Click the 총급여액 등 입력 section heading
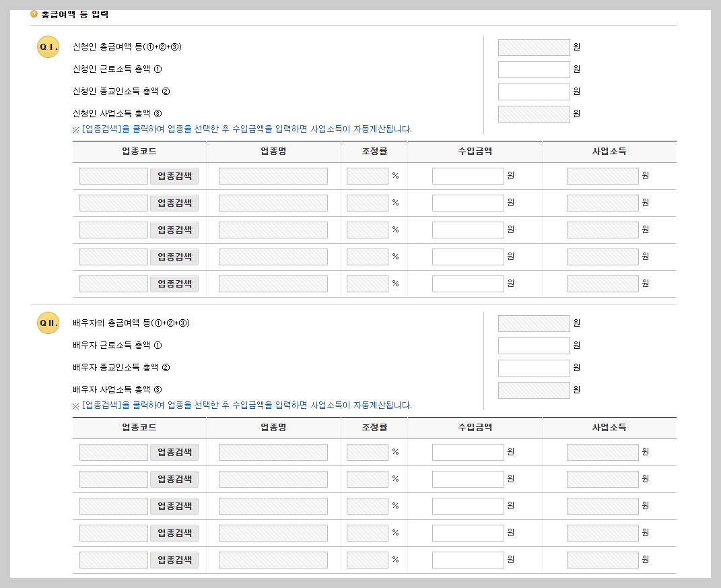The width and height of the screenshot is (721, 588). [75, 14]
